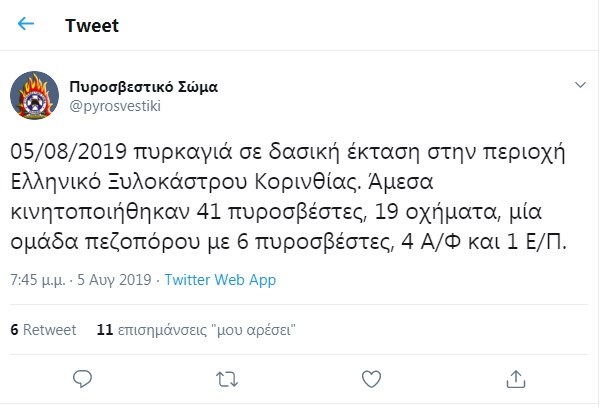Click the retweet count number 6
Screen dimensions: 602x408
[x=14, y=330]
